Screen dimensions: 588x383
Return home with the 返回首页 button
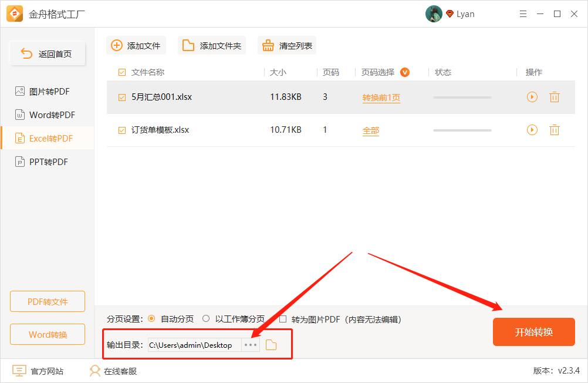tap(47, 52)
